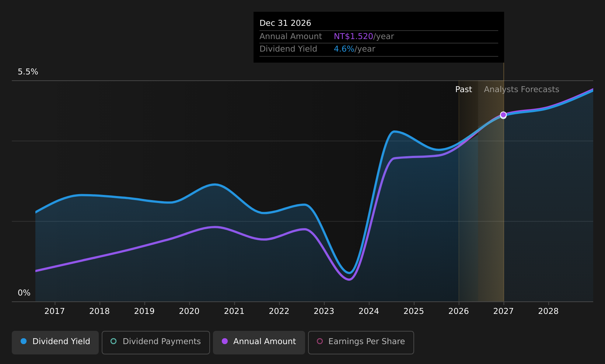Viewport: 605px width, 364px height.
Task: Click the 2023 x-axis label
Action: (324, 311)
